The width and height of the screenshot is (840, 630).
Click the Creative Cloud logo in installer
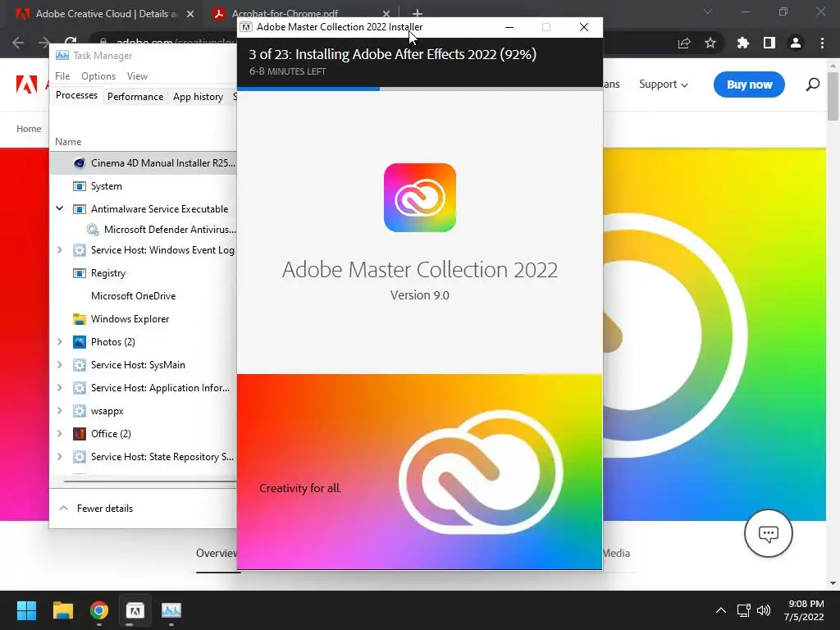(420, 198)
